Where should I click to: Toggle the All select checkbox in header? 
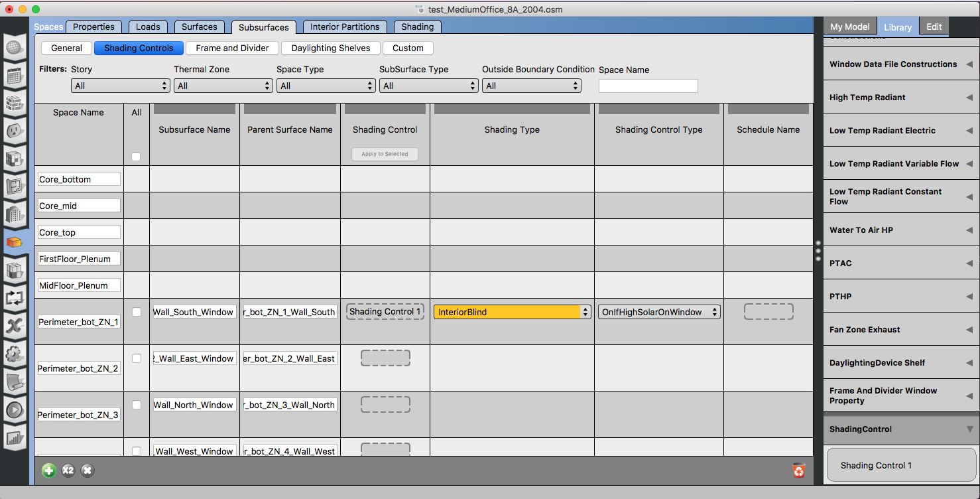tap(136, 157)
